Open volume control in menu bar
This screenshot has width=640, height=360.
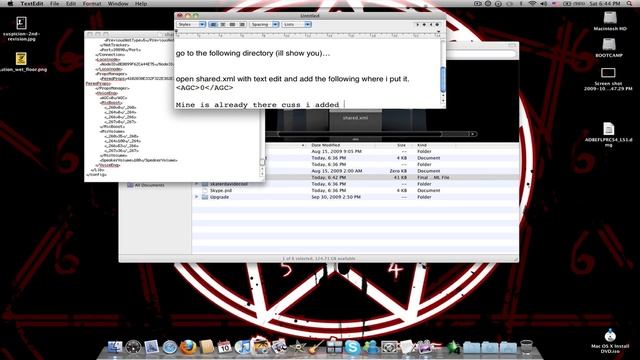point(544,3)
